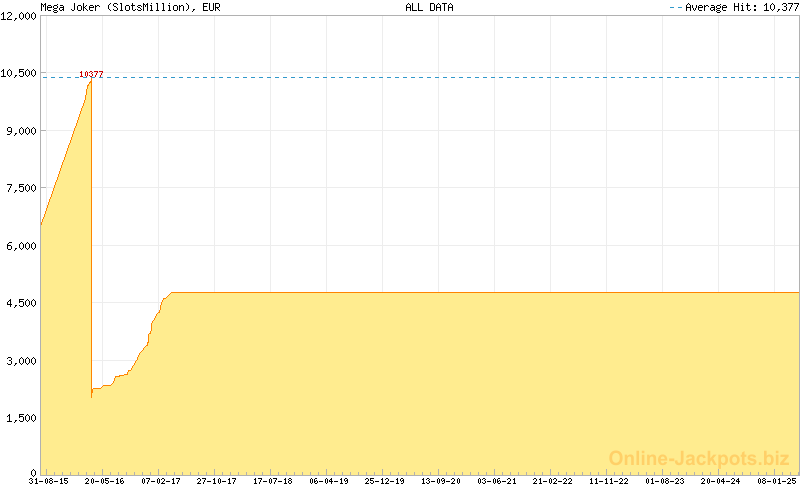Click the 10,500 y-axis value
Screen dimensions: 800x490
coord(19,73)
